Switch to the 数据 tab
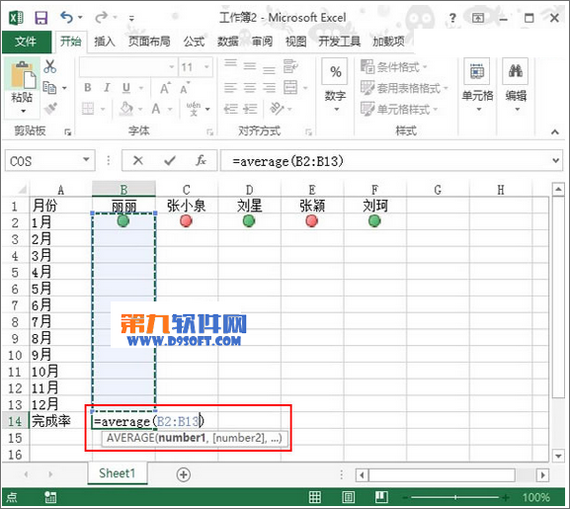The height and width of the screenshot is (509, 570). (x=228, y=41)
